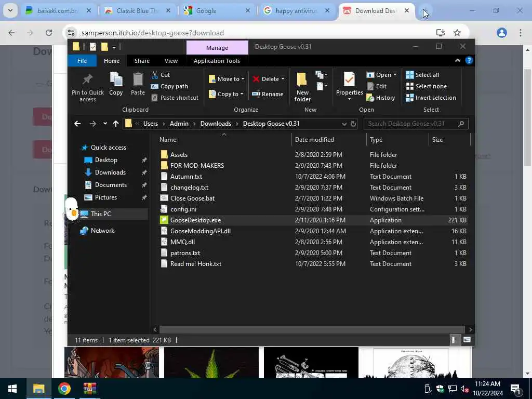The height and width of the screenshot is (399, 532).
Task: Open Documents in the navigation pane
Action: pyautogui.click(x=111, y=185)
